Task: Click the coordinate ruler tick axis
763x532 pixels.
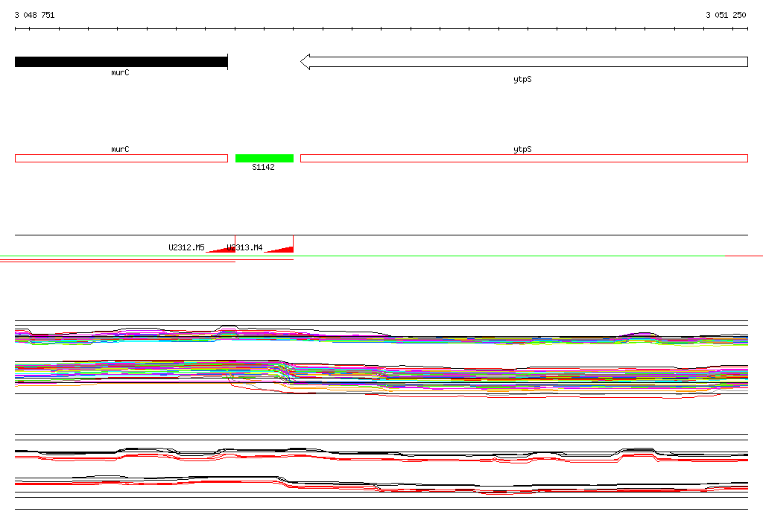Action: 381,29
